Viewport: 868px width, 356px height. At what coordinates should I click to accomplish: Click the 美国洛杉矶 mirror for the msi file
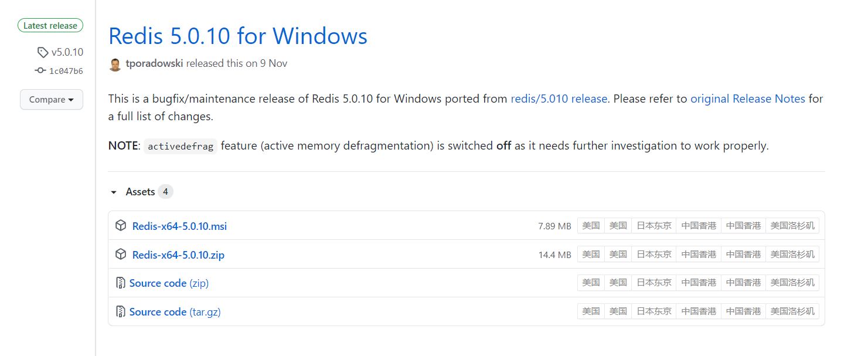[792, 225]
